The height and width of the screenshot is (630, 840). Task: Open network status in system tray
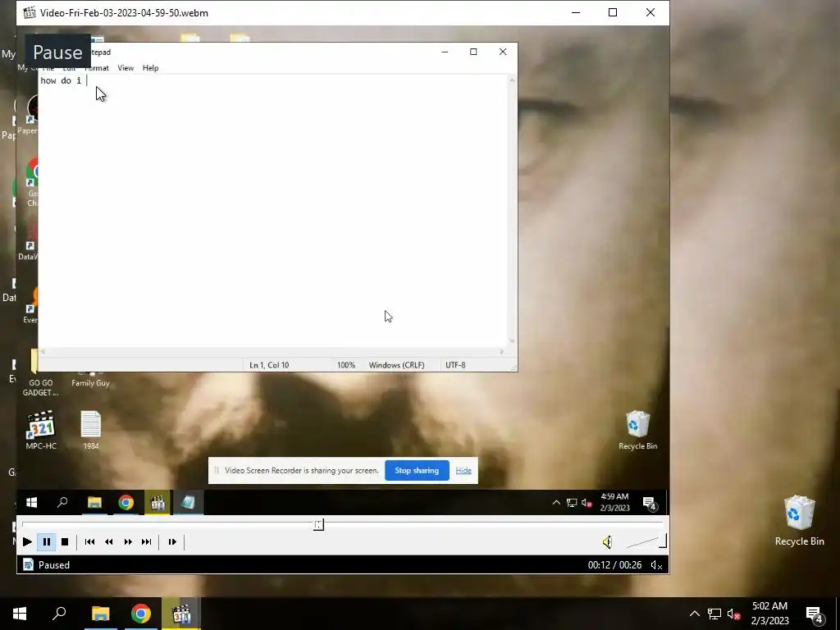pos(714,614)
